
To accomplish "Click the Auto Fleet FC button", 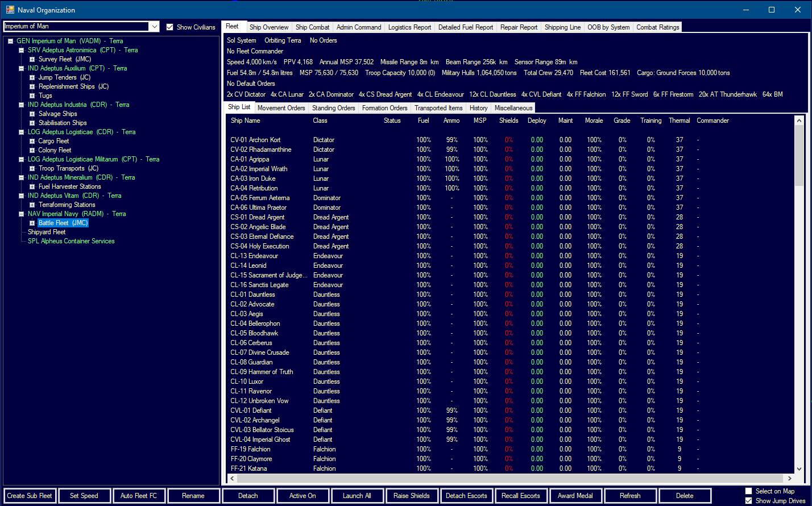I will (139, 496).
